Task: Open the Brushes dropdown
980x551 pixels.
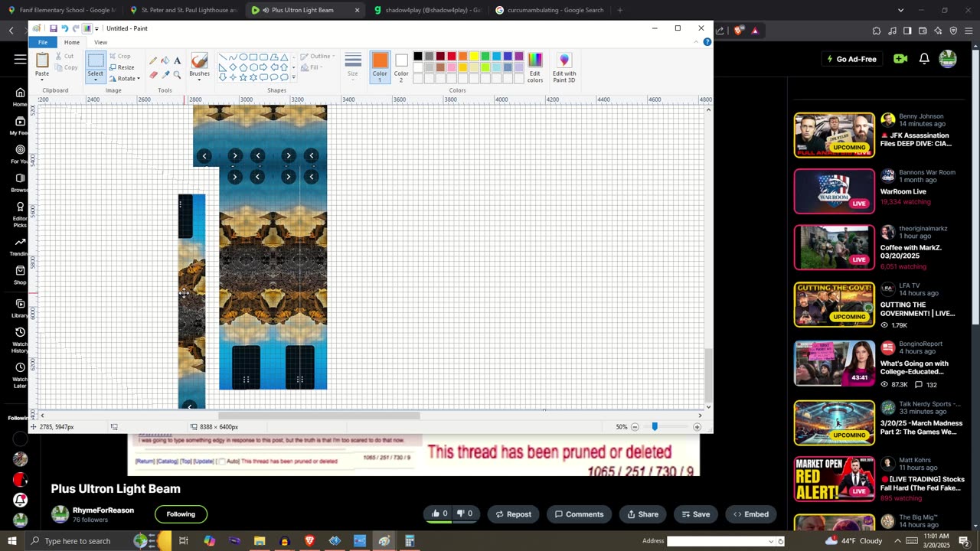Action: (199, 79)
